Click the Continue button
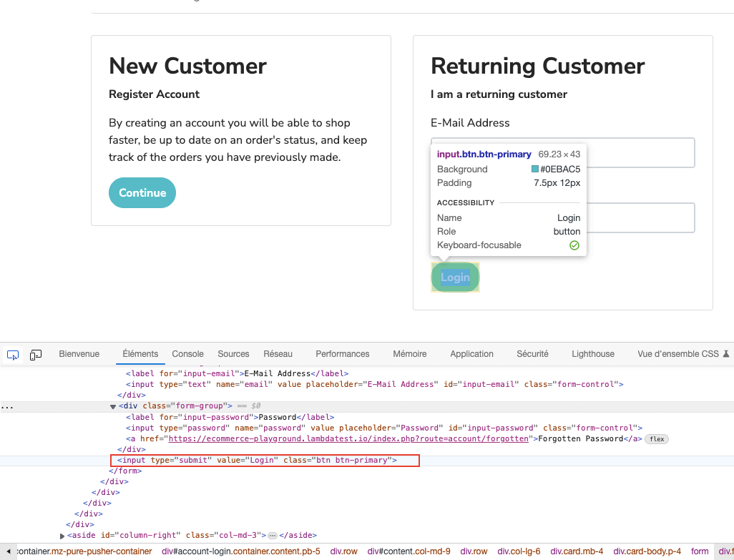Screen dimensions: 734x560 [142, 193]
